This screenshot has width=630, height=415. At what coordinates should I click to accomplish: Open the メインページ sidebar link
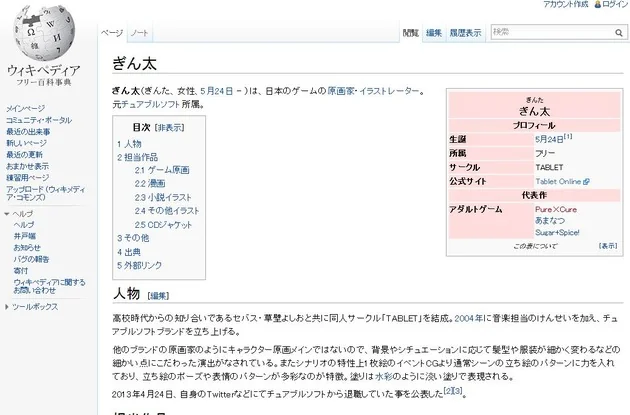point(25,108)
